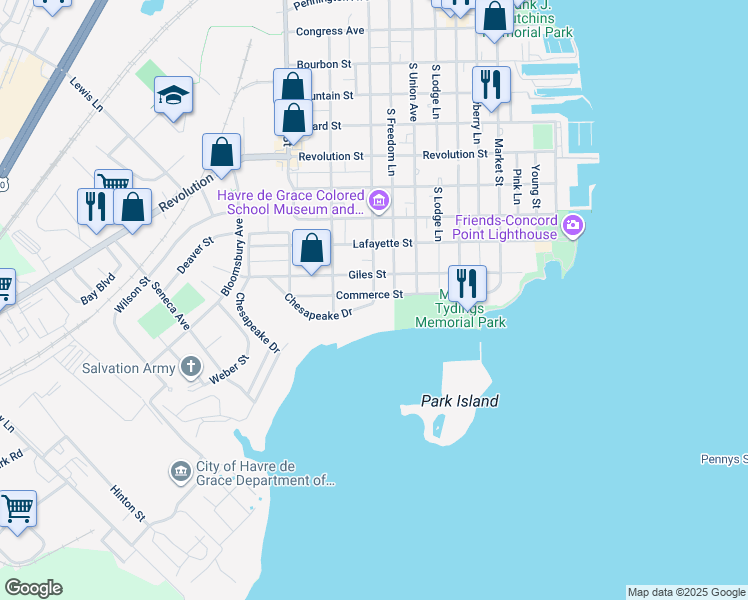
Task: Click the graduation cap school marker
Action: pyautogui.click(x=174, y=95)
